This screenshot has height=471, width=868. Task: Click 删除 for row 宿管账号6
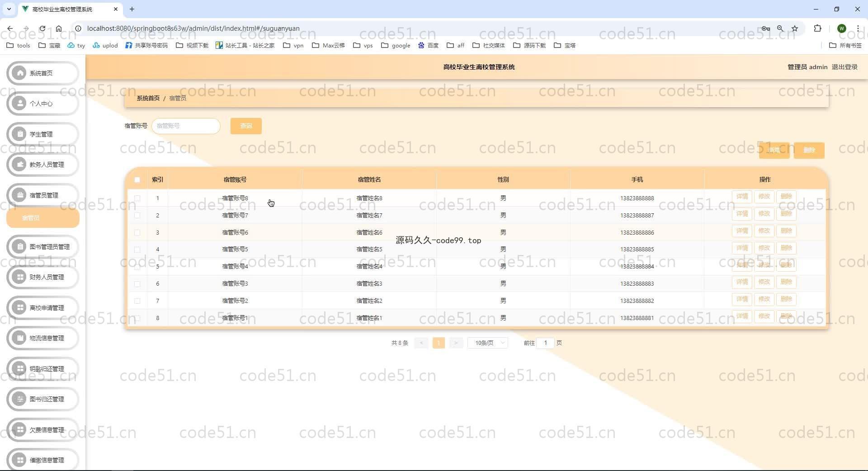pyautogui.click(x=786, y=231)
